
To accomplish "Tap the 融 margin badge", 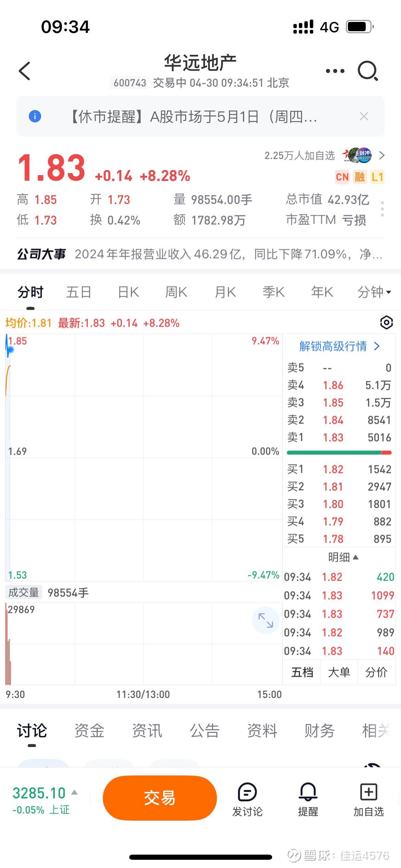I will [360, 177].
